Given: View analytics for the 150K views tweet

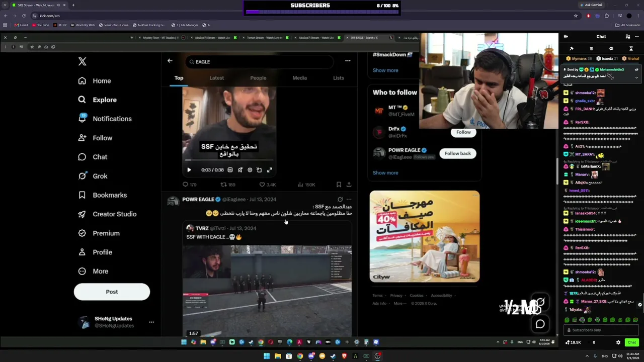Looking at the screenshot, I should point(306,185).
